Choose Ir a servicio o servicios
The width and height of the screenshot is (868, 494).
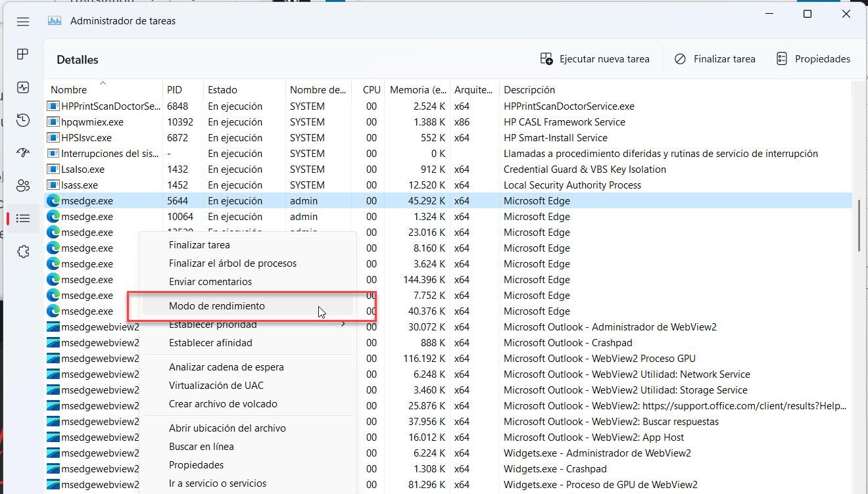[247, 483]
